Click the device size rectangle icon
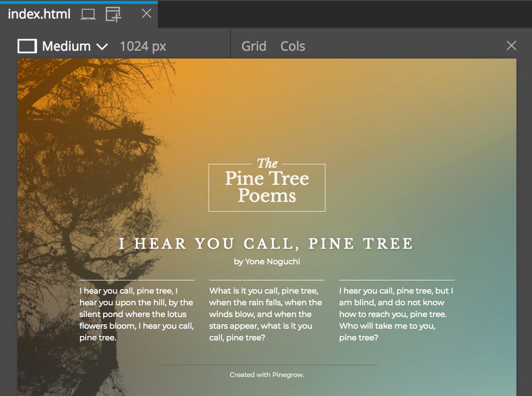 pyautogui.click(x=27, y=46)
